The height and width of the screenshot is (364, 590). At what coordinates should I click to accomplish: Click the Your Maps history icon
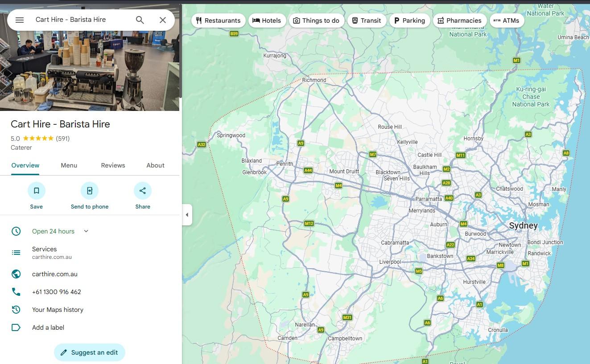click(16, 310)
